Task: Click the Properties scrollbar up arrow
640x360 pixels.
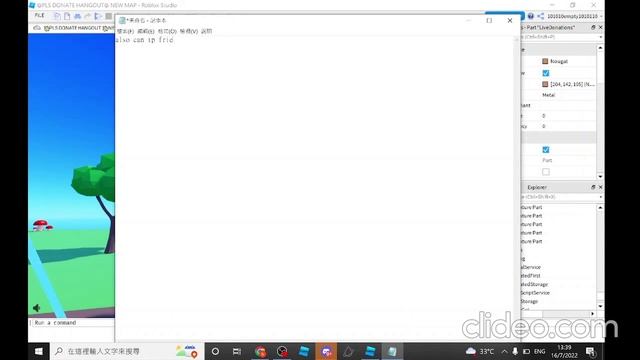Action: (x=600, y=48)
